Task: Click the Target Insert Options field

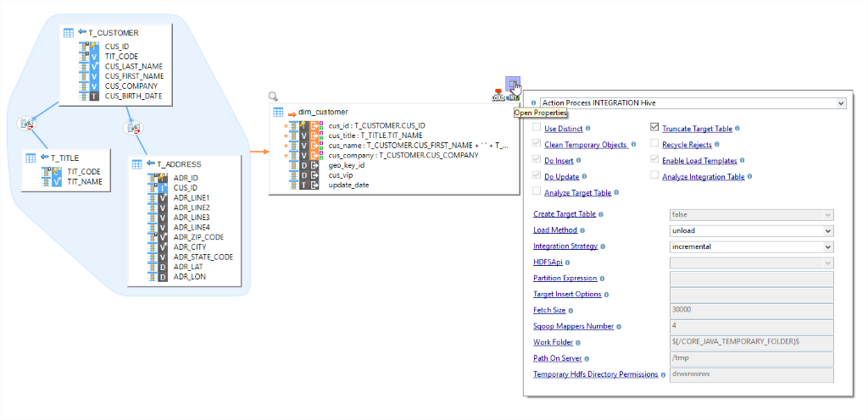Action: coord(752,295)
